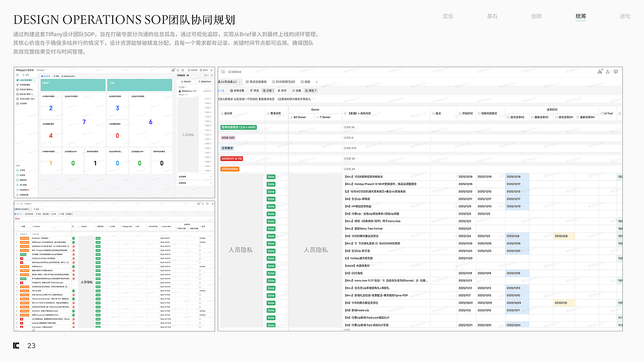
Task: Expand the 官网内容同步 (.CN > MNP) group
Action: click(238, 128)
